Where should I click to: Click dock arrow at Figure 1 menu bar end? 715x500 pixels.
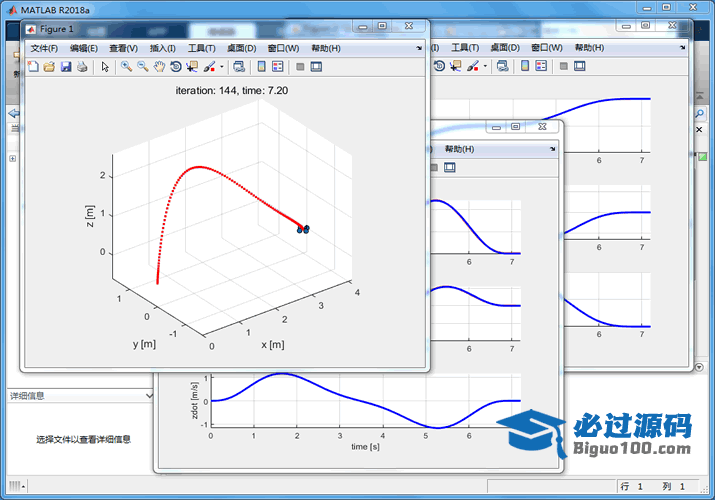click(419, 48)
